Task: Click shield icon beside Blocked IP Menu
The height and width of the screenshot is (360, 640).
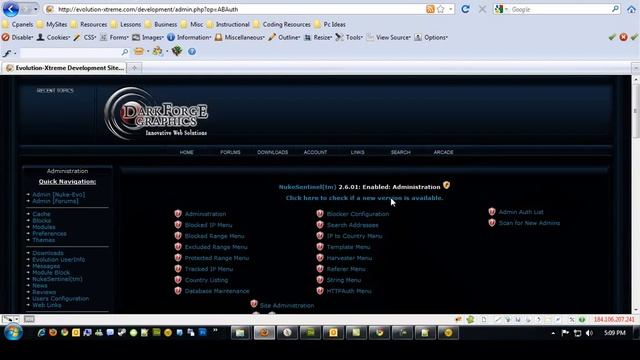Action: coord(178,224)
